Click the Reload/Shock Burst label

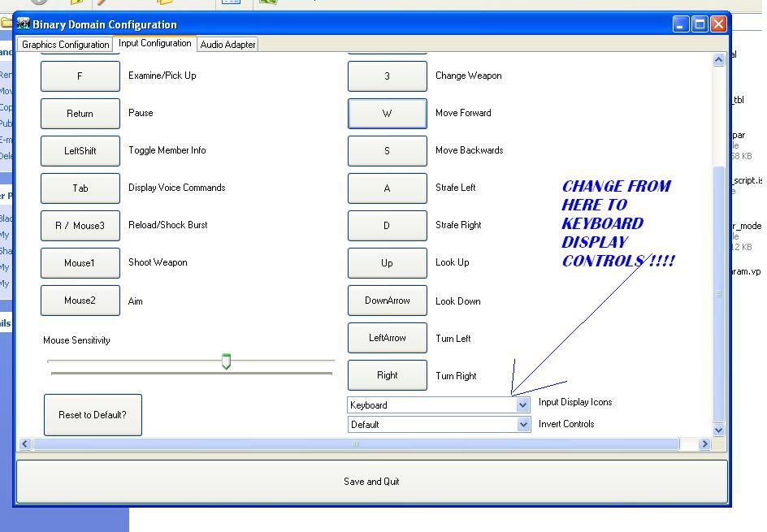click(x=167, y=225)
